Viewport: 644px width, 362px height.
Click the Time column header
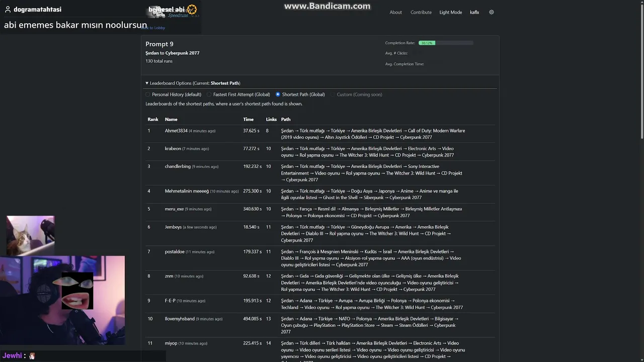pos(249,120)
